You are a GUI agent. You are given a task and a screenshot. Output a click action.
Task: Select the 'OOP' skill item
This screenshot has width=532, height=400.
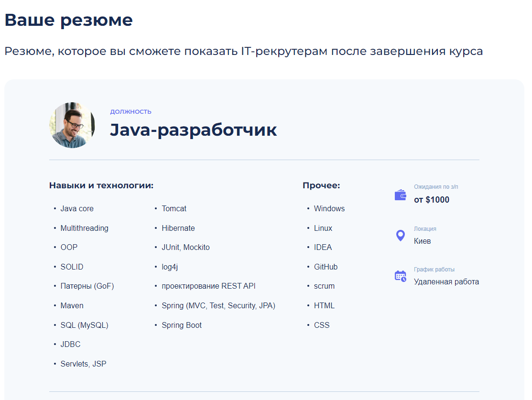click(69, 248)
